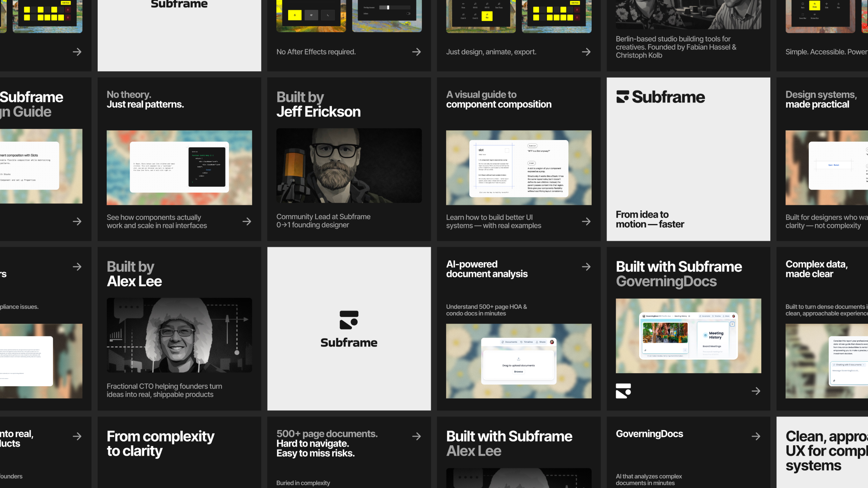The image size is (868, 488).
Task: Open the Documents tab in the "AI-powered document analysis" thumbnail
Action: (x=509, y=342)
